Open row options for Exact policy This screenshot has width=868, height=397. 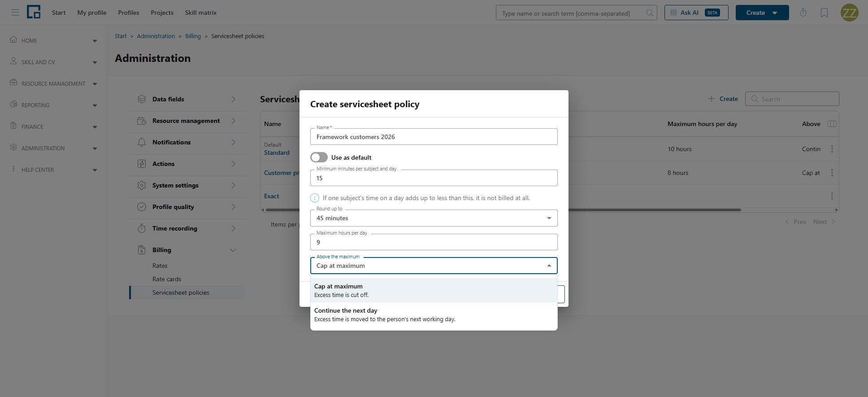click(832, 196)
